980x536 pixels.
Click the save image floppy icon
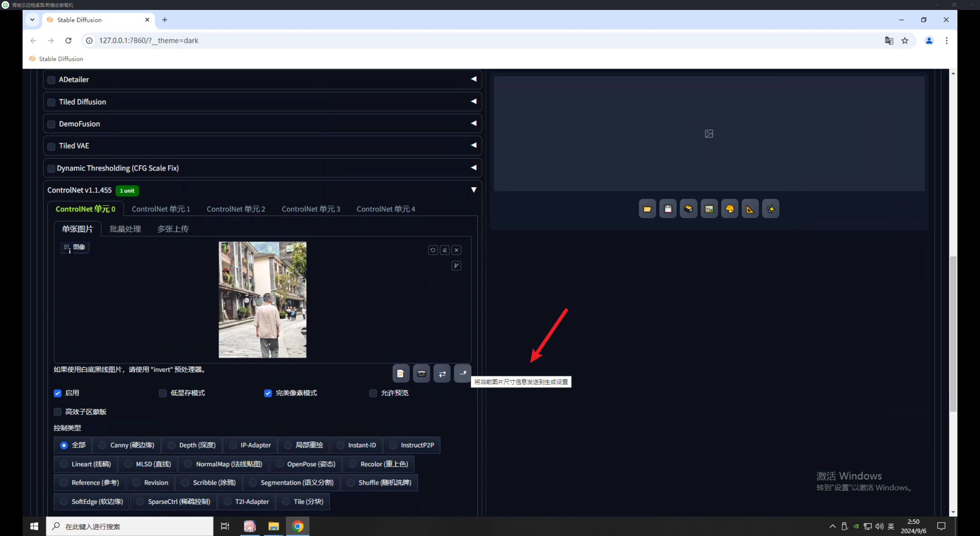(x=668, y=209)
